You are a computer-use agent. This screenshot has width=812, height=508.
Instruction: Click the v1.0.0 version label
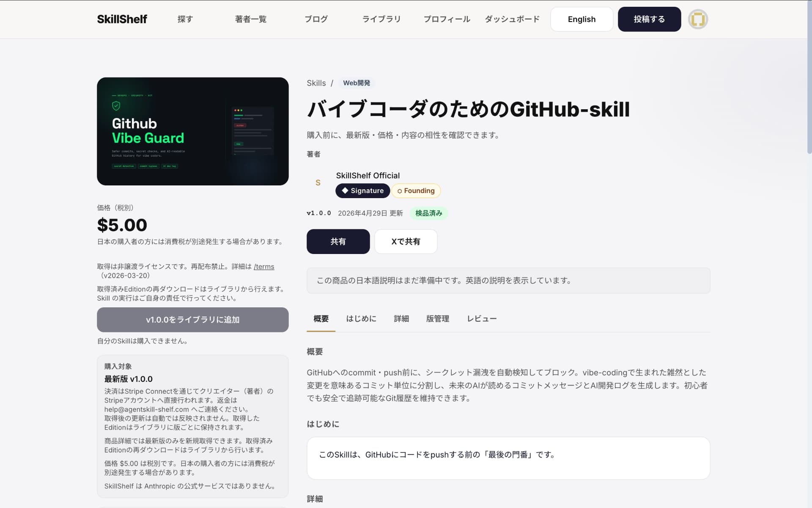coord(319,213)
